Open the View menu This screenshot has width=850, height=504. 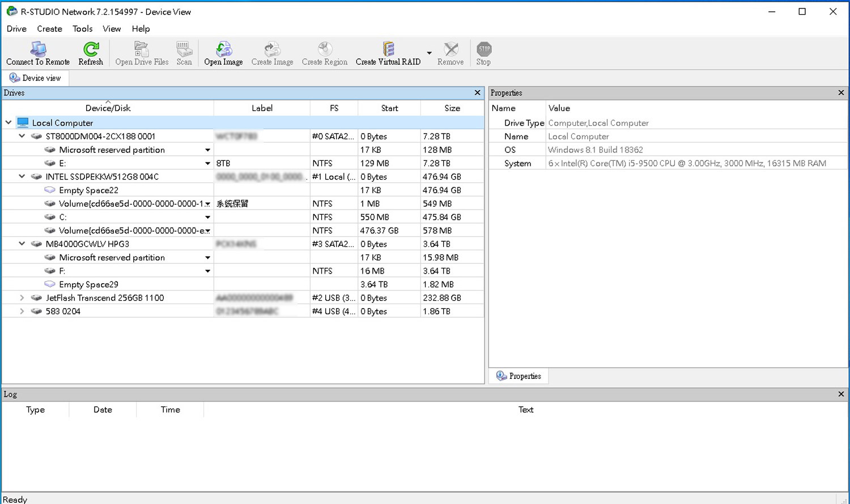point(112,28)
